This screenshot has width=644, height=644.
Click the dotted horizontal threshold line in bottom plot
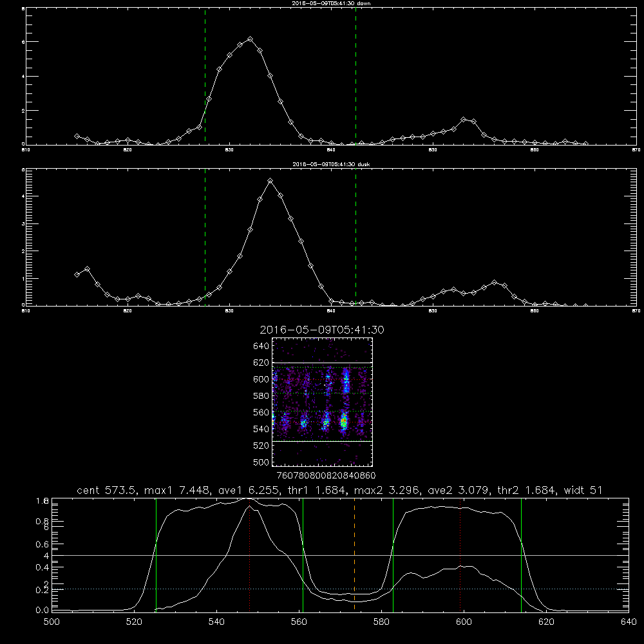coord(340,589)
